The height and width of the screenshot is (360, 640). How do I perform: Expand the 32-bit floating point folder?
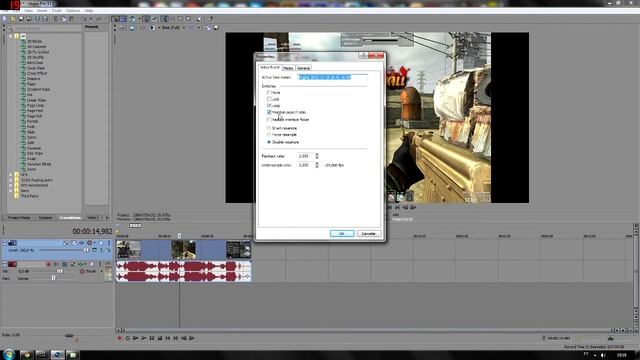(11, 180)
